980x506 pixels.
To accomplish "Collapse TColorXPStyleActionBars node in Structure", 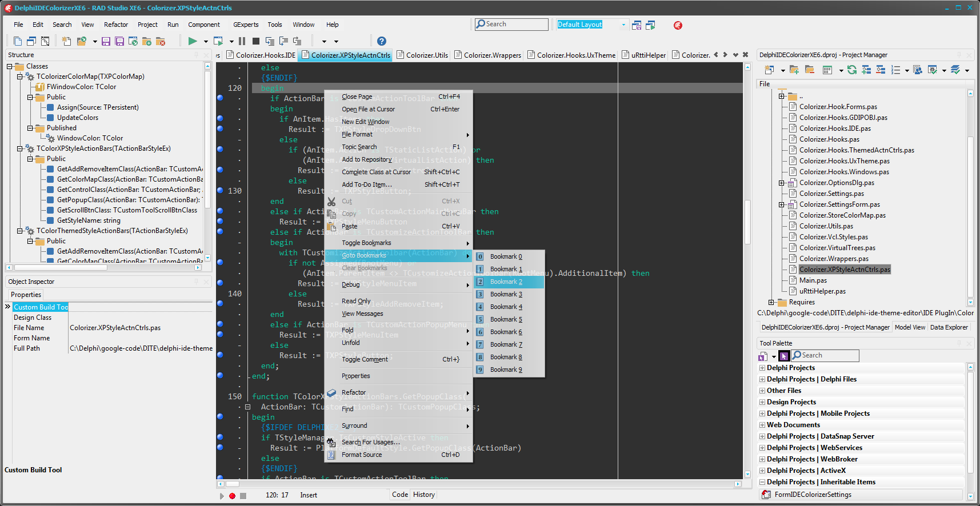I will point(20,148).
